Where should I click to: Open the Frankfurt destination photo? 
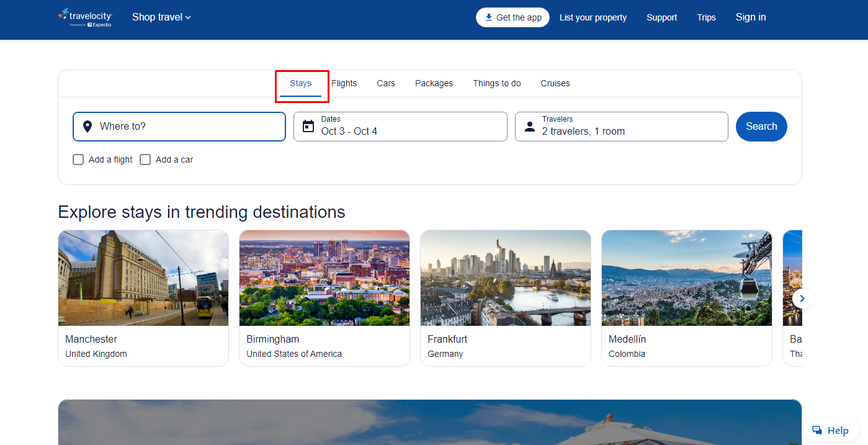(x=506, y=278)
